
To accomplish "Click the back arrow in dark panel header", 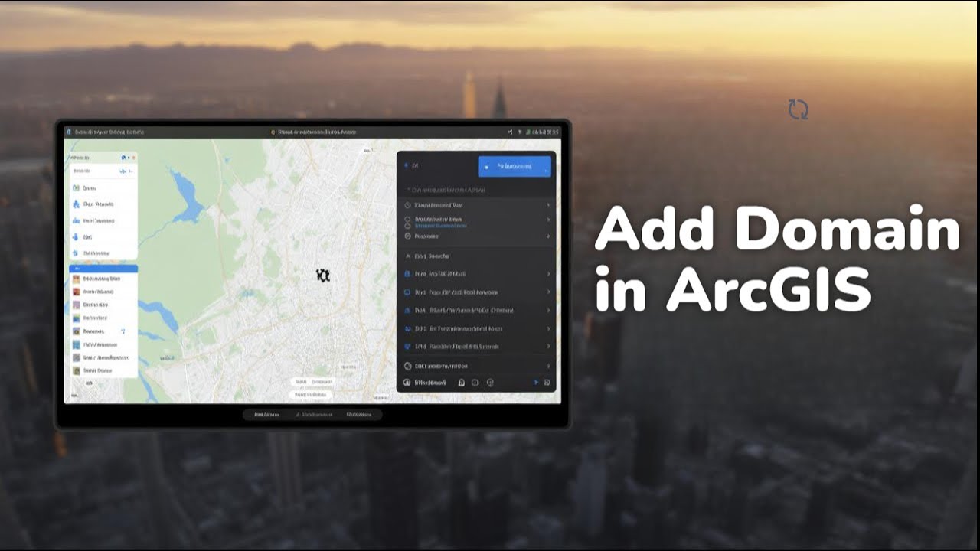I will [406, 165].
